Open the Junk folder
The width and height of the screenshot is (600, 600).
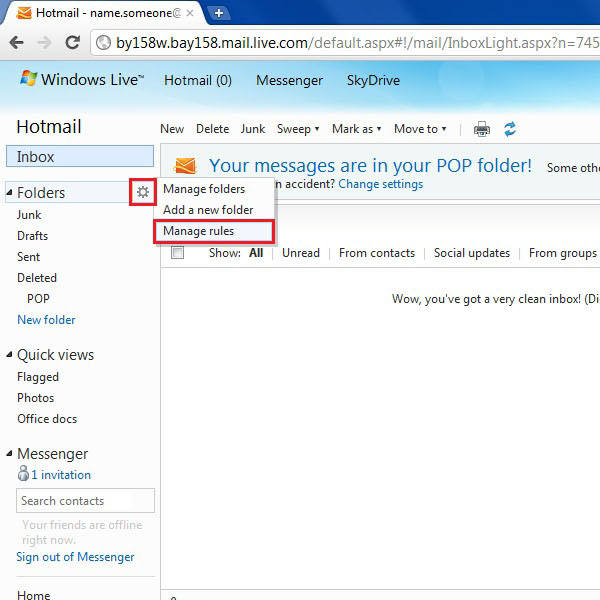(29, 215)
